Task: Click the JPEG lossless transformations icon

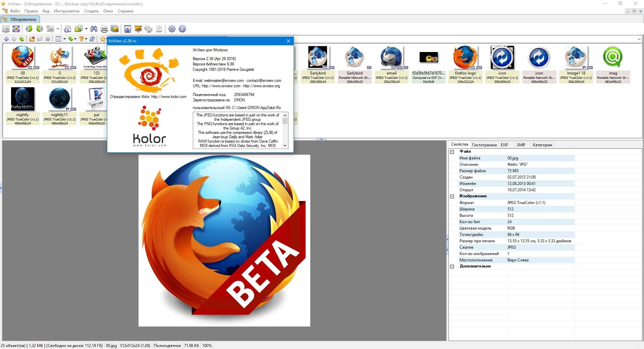Action: [x=50, y=29]
